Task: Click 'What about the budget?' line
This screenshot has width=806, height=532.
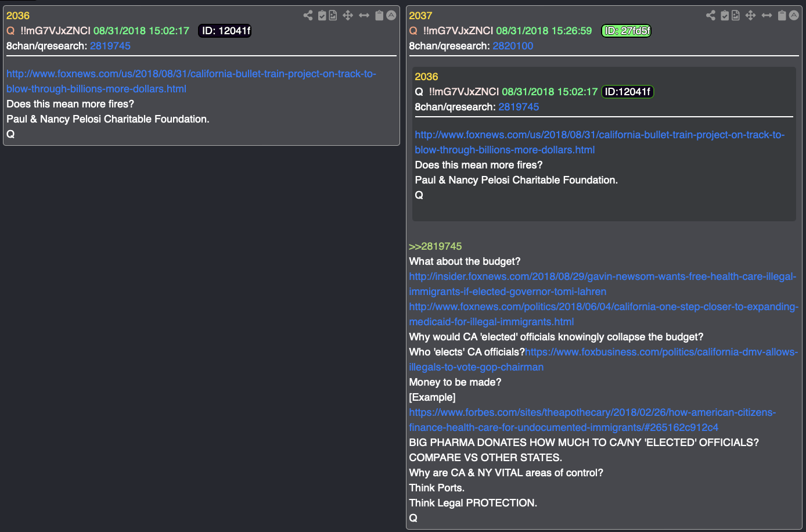Action: click(465, 261)
